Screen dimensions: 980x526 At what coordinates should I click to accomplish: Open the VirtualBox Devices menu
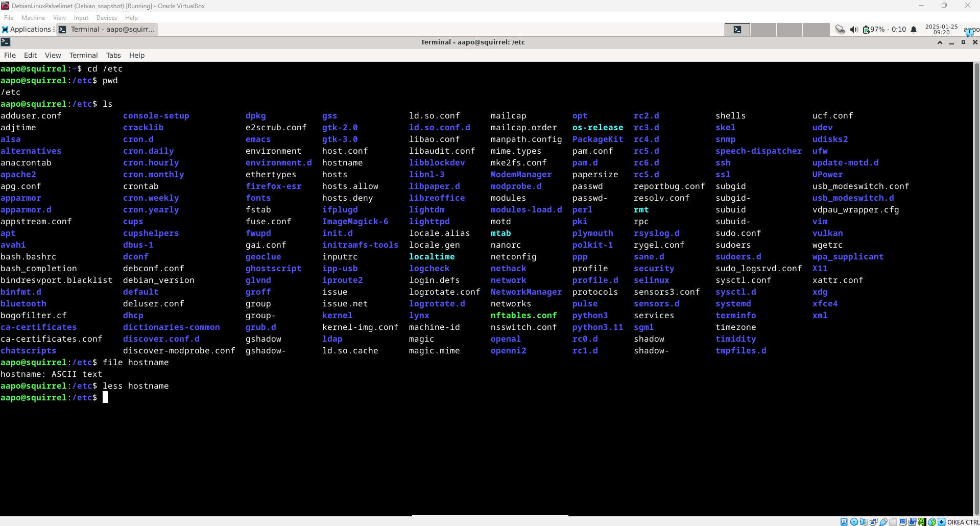click(x=106, y=18)
